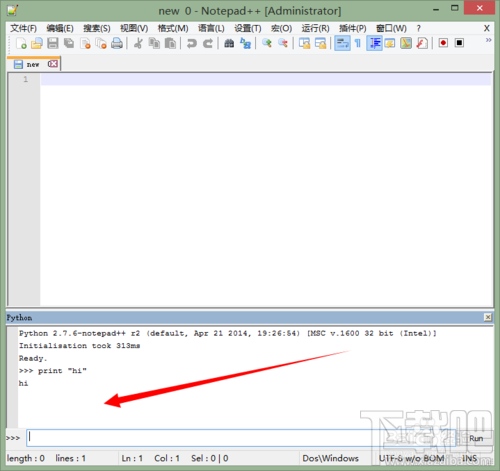Screen dimensions: 500x471
Task: Click the Print toolbar icon
Action: pos(117,43)
